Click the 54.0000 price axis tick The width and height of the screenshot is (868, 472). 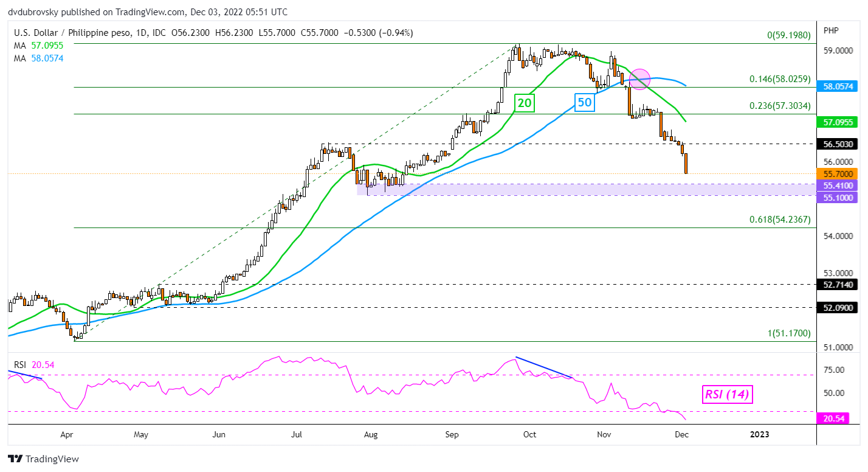point(839,236)
